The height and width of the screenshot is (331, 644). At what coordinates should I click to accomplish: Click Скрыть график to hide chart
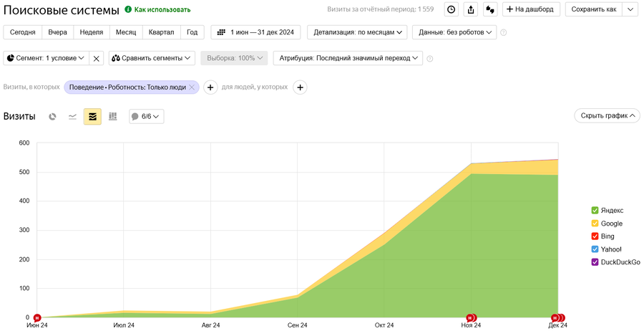pos(607,116)
